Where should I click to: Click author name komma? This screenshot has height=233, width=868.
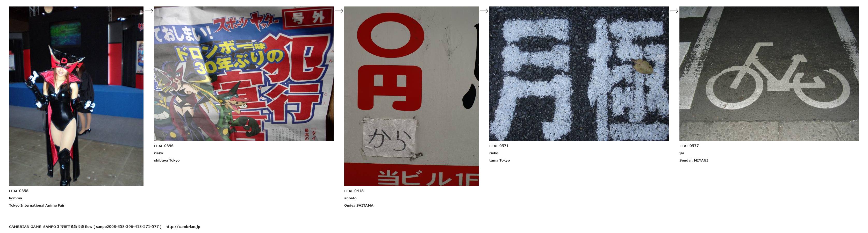[16, 198]
